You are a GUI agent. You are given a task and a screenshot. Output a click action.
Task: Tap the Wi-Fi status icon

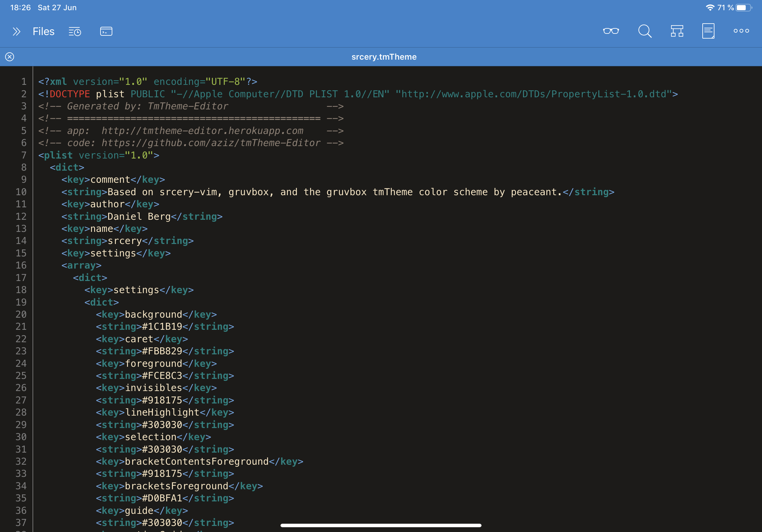pyautogui.click(x=710, y=8)
